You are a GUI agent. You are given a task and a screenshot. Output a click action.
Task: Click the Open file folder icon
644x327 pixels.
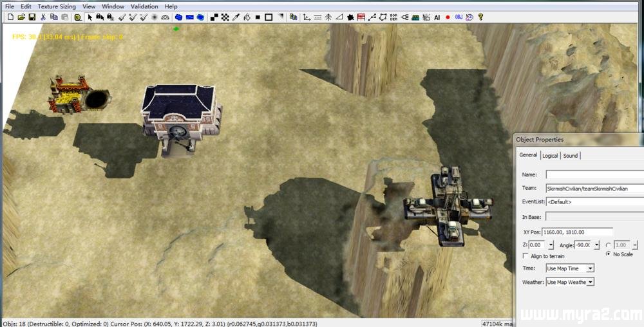click(x=21, y=17)
